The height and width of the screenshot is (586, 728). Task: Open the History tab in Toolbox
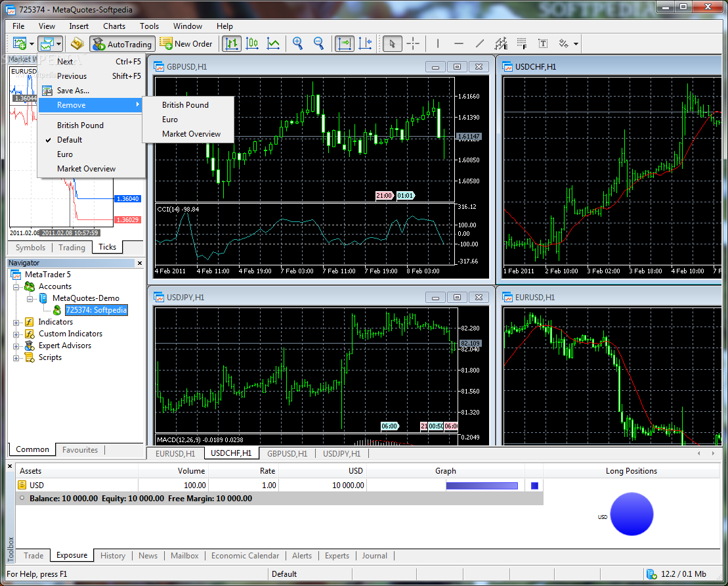coord(113,555)
